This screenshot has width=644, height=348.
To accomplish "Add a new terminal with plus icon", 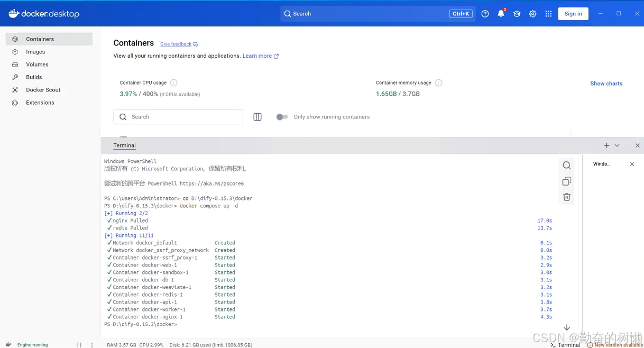I will (x=606, y=145).
